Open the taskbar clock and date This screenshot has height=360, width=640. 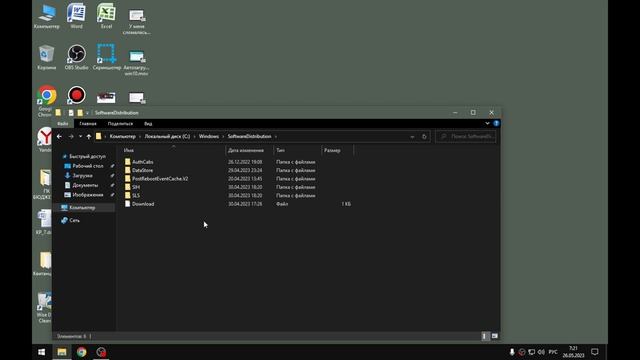pyautogui.click(x=573, y=352)
